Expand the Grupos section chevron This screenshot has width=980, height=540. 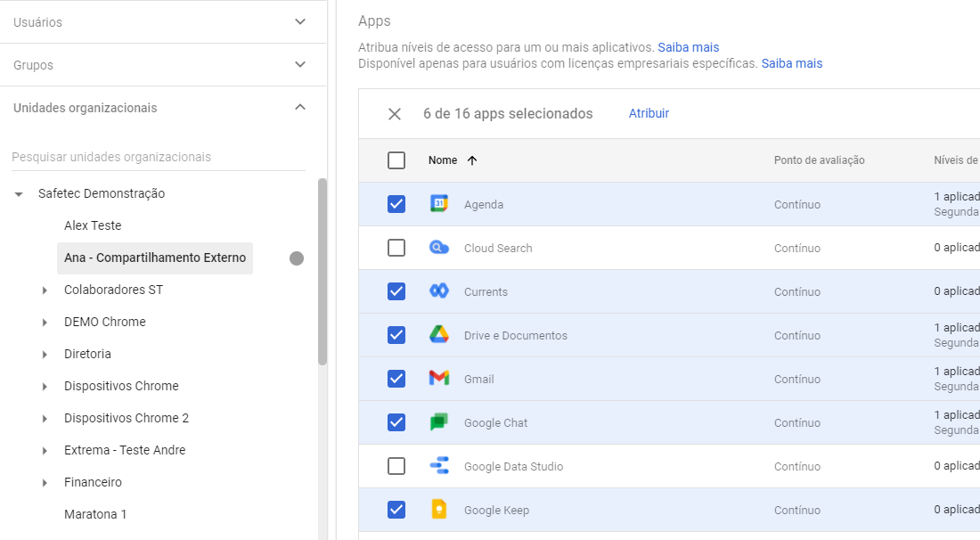pyautogui.click(x=300, y=64)
